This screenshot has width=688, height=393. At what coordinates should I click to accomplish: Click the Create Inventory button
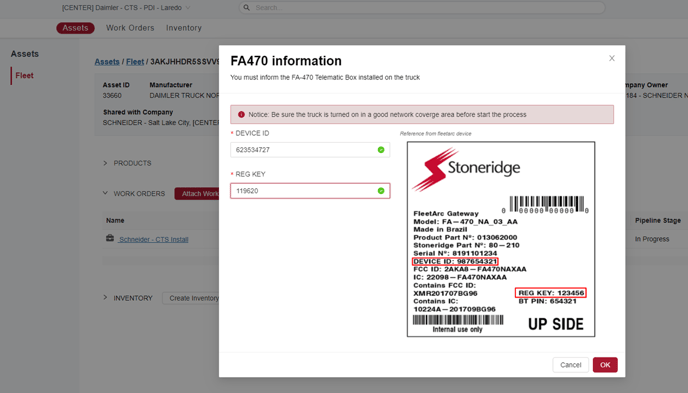click(191, 298)
